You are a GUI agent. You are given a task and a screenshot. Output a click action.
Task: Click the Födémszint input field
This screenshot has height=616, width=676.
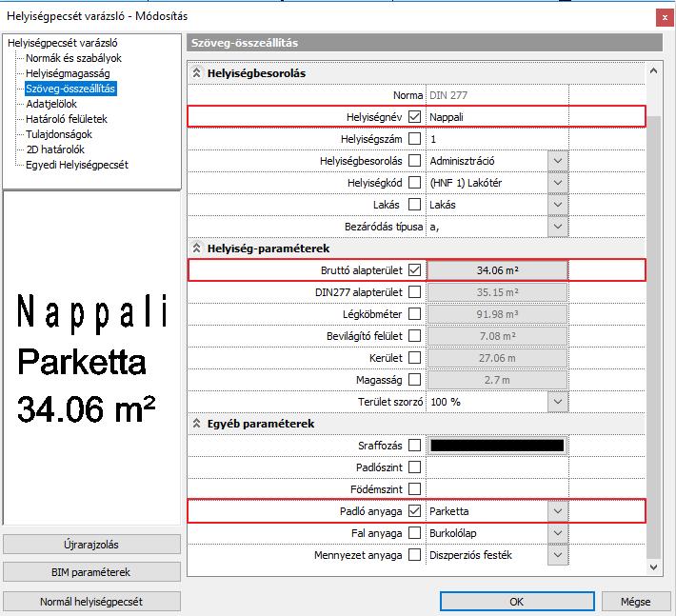point(497,488)
